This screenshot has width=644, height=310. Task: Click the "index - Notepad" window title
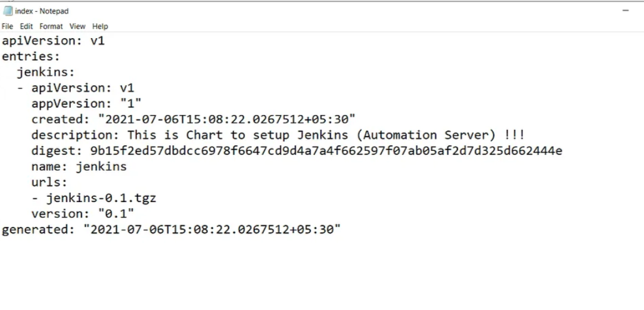pyautogui.click(x=42, y=11)
